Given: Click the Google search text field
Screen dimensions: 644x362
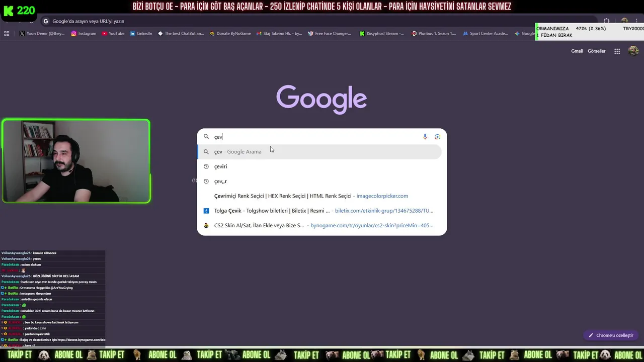Looking at the screenshot, I should (317, 137).
